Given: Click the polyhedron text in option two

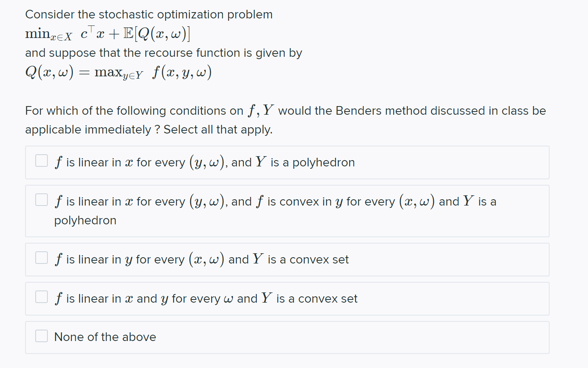Looking at the screenshot, I should pos(85,220).
